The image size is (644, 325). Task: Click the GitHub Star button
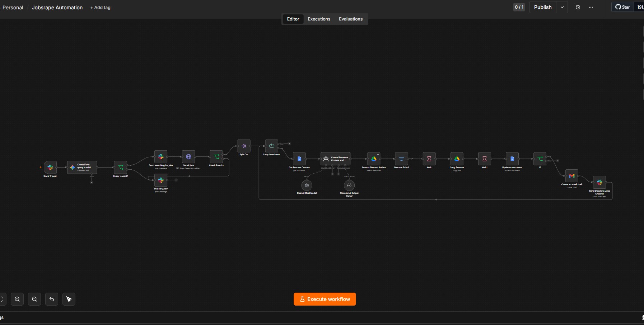pyautogui.click(x=623, y=7)
